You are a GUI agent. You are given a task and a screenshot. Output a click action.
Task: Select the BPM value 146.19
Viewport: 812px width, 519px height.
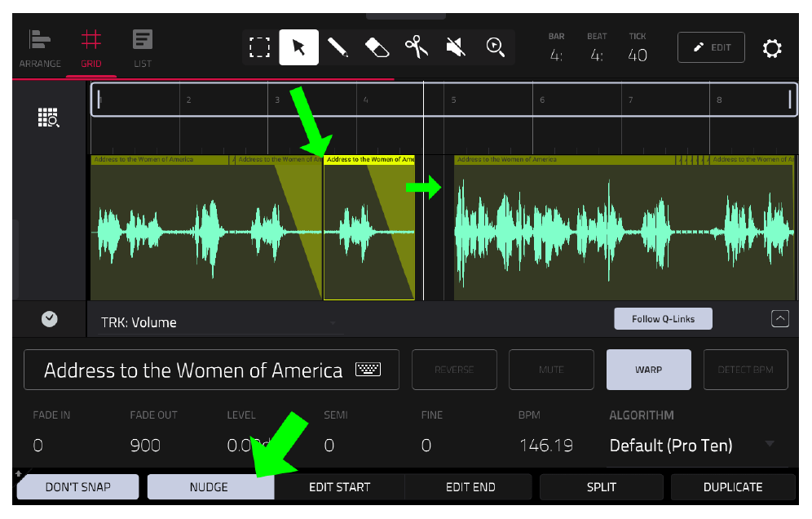[546, 446]
